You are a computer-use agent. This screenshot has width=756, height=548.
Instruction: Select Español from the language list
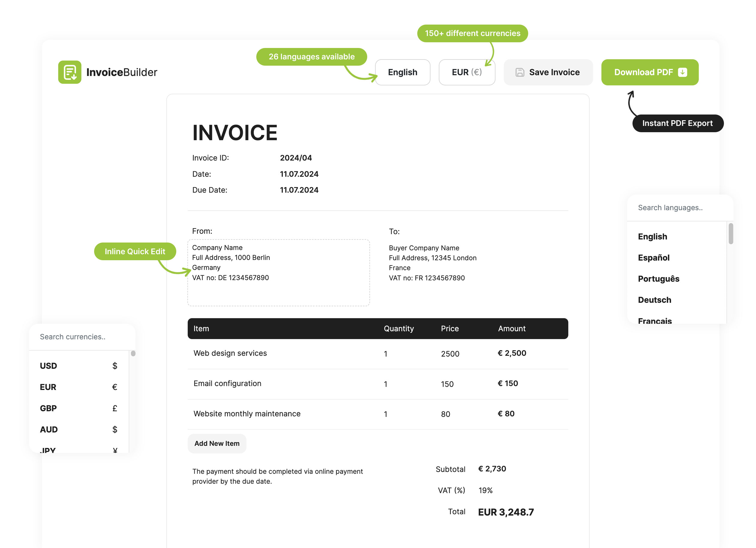pyautogui.click(x=653, y=257)
